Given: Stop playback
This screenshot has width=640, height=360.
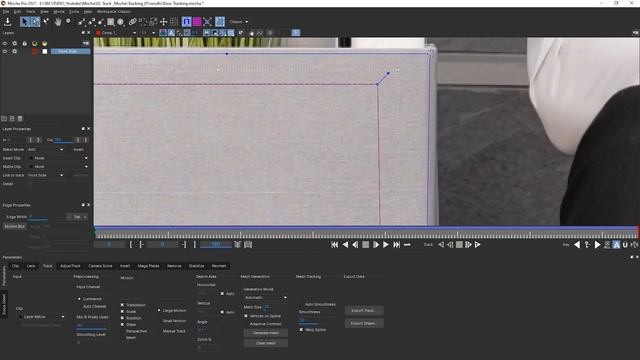Looking at the screenshot, I should pos(366,244).
